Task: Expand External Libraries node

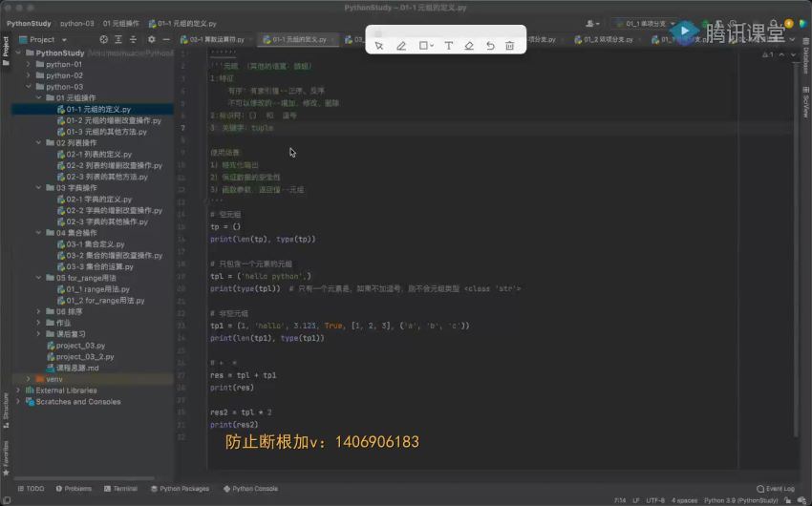Action: click(18, 390)
